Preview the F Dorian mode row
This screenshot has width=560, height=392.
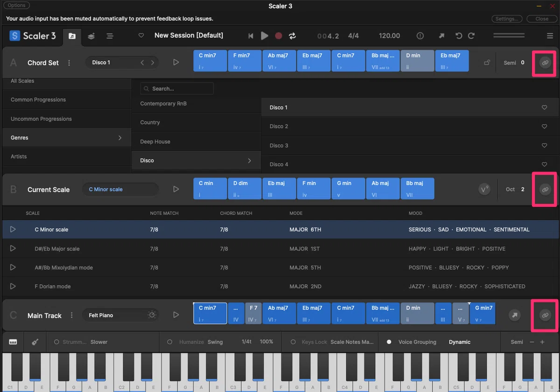pyautogui.click(x=13, y=286)
